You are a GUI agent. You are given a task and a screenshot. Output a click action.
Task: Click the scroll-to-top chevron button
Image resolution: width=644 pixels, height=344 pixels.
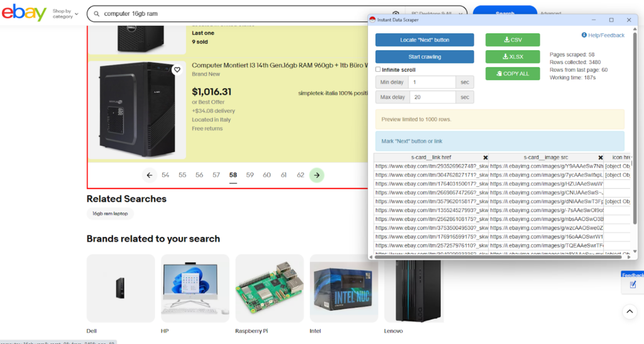click(630, 311)
